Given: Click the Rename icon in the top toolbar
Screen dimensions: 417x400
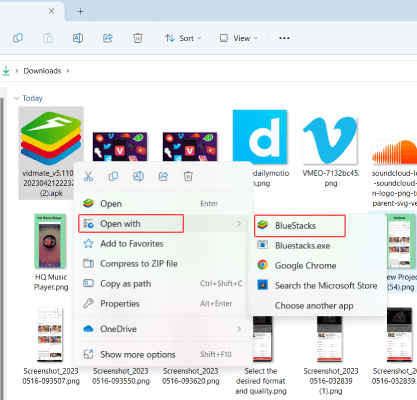Looking at the screenshot, I should coord(78,38).
